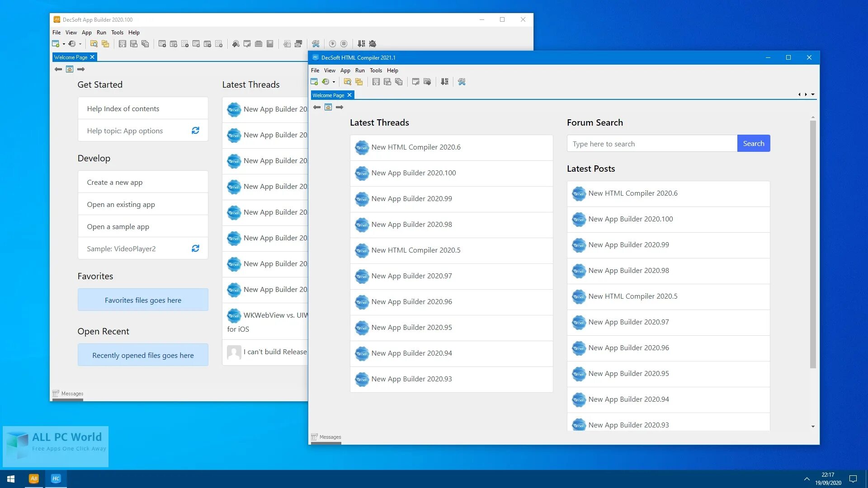Click Open a sample app
The height and width of the screenshot is (488, 868).
coord(143,226)
